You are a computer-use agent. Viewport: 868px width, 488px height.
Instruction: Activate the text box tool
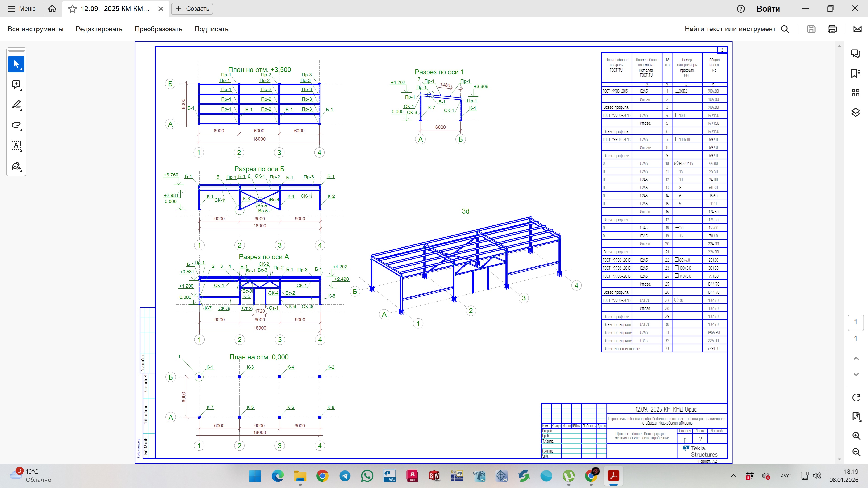click(16, 145)
